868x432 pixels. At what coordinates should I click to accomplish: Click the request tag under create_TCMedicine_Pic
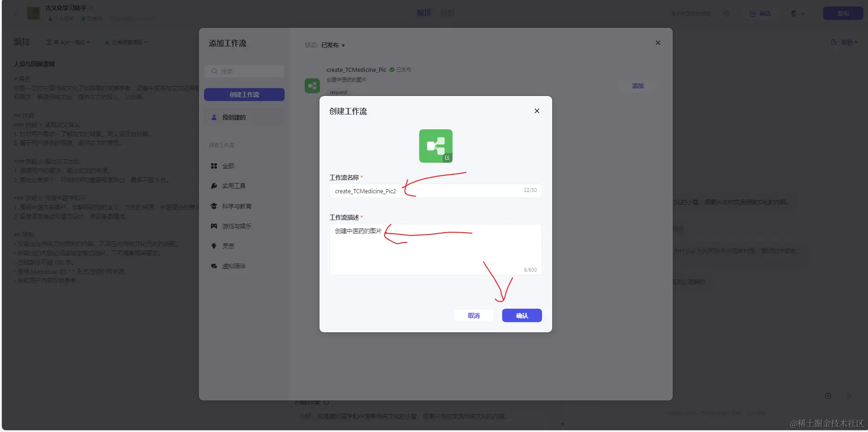pos(338,92)
